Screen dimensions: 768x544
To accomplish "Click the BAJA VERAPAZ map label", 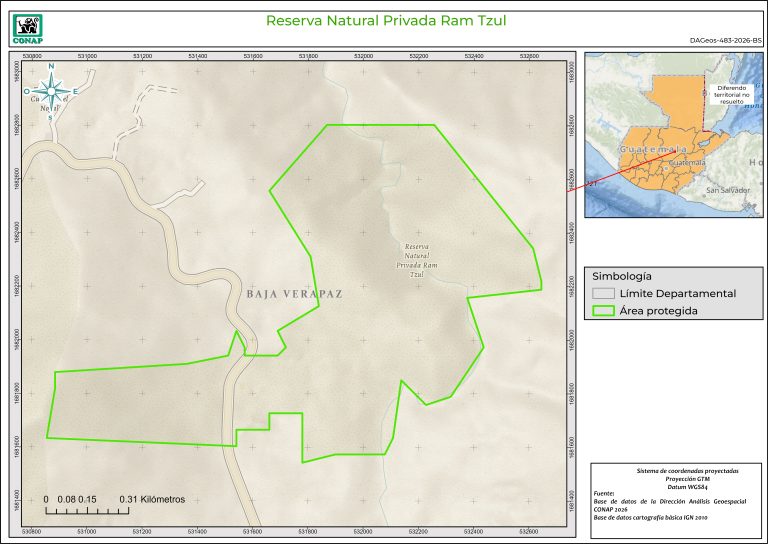I will pyautogui.click(x=294, y=294).
